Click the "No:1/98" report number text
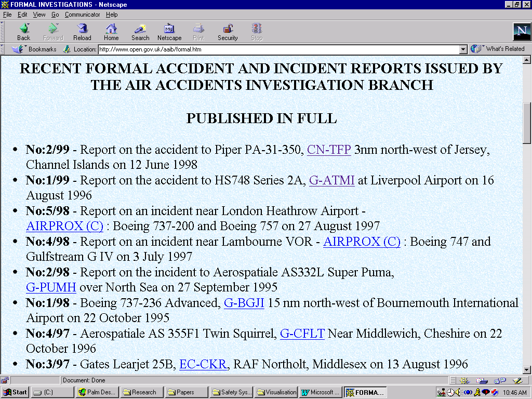 47,303
